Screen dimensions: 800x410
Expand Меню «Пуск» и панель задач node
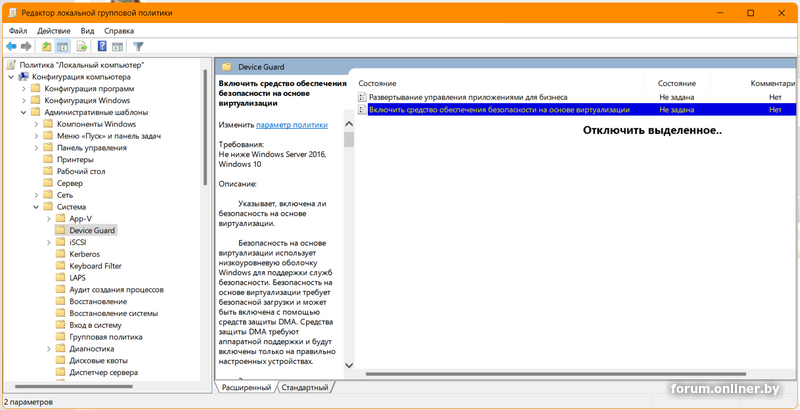coord(36,136)
